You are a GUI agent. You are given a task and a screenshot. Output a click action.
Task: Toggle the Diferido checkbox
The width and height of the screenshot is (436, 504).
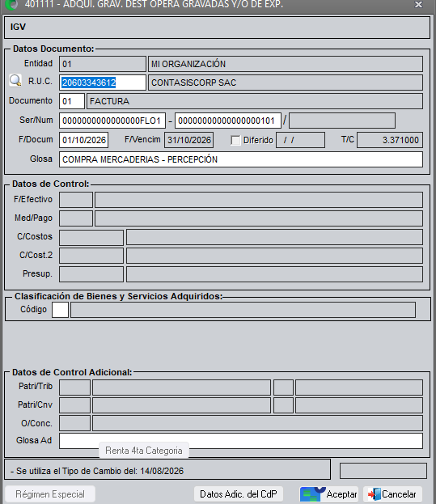tap(235, 140)
